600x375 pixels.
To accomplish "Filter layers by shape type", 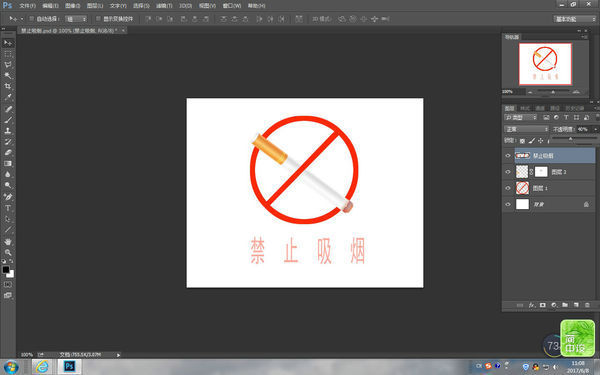I will (576, 117).
